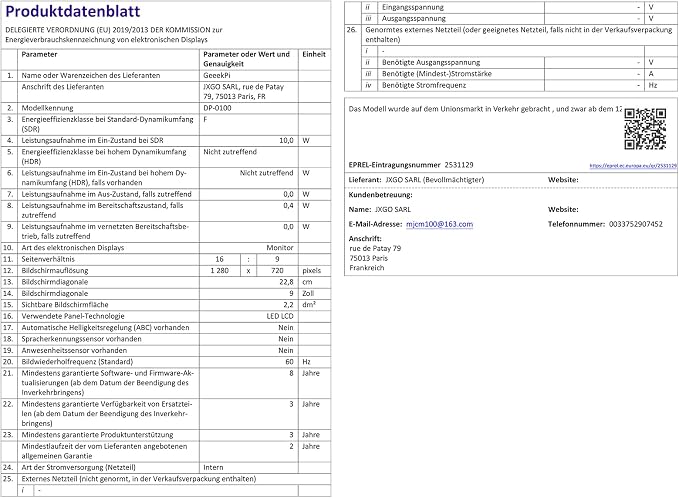Open the EPREL europa.eu hyperlink
This screenshot has width=679, height=498.
(633, 165)
